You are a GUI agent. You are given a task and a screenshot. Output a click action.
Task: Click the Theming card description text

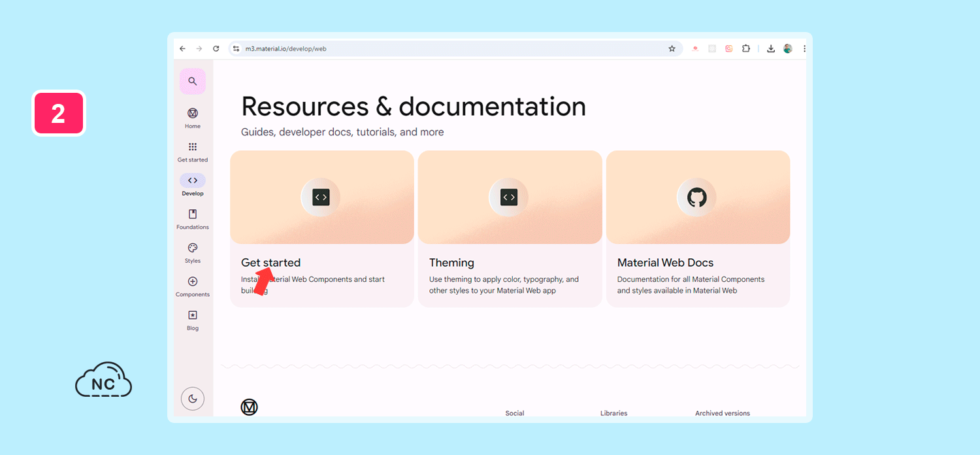click(x=504, y=285)
